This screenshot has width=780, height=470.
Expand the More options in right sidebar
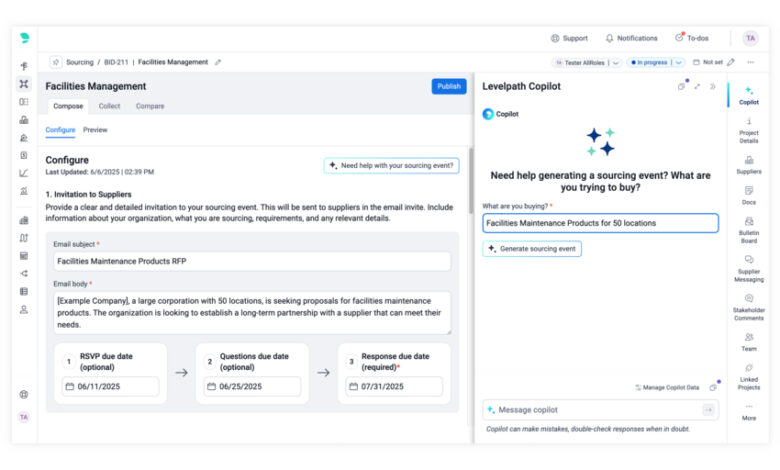pos(748,411)
